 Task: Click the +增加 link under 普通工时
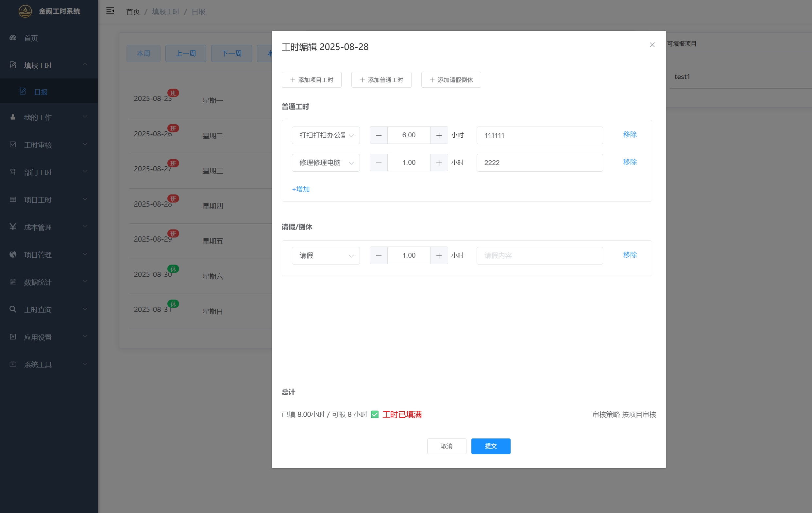[300, 189]
